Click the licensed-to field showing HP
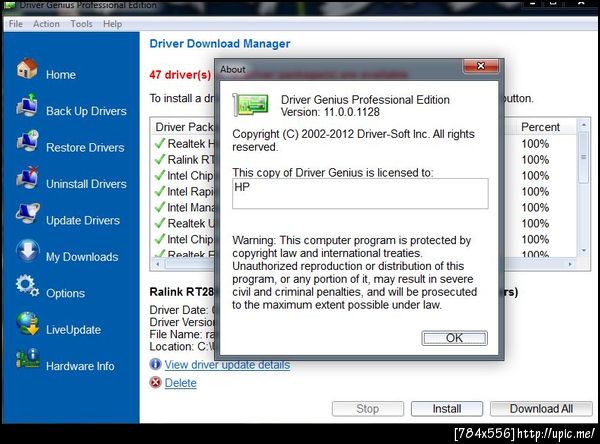This screenshot has width=600, height=444. click(x=360, y=193)
